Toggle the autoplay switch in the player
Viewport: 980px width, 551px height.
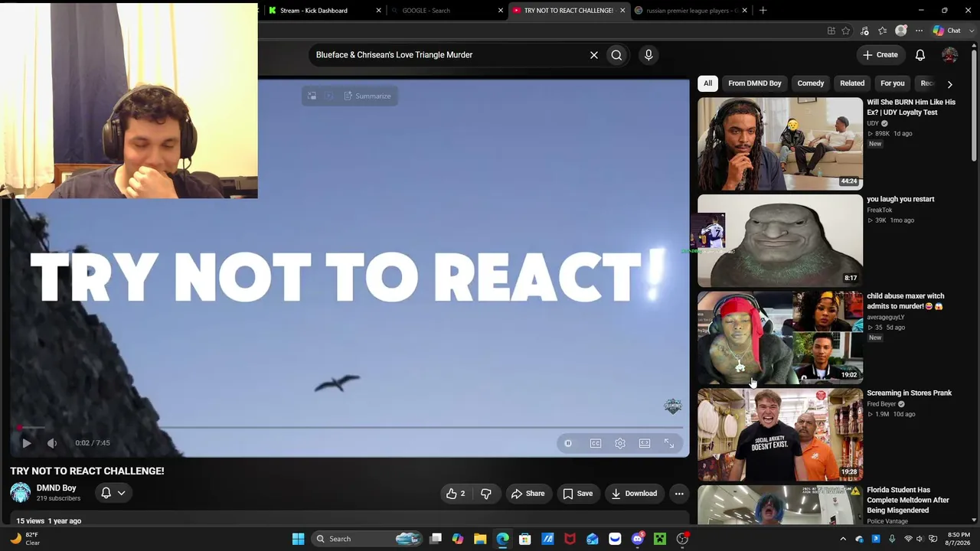(568, 443)
